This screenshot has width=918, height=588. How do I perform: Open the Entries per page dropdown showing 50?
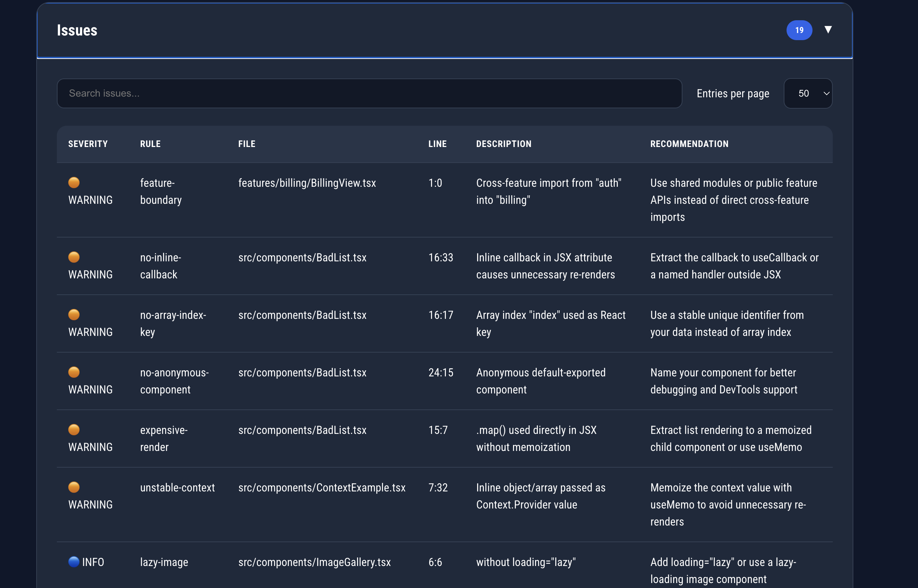click(808, 93)
